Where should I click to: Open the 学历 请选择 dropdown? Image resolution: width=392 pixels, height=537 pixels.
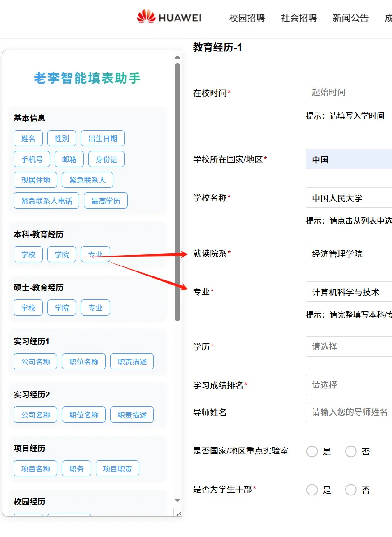click(349, 346)
